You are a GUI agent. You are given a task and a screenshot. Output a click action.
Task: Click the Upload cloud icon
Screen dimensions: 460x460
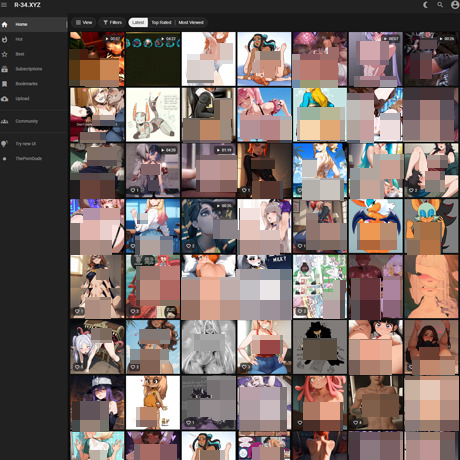pos(5,99)
